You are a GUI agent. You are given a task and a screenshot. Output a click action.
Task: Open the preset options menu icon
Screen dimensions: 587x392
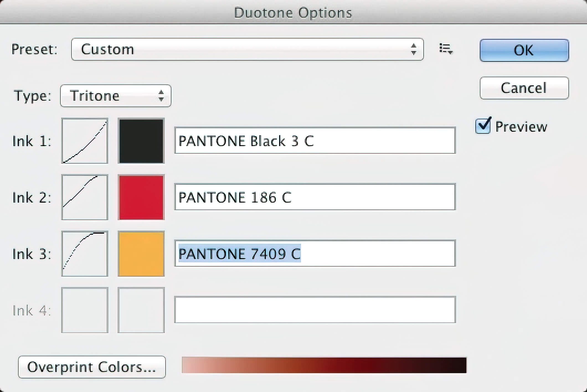[446, 49]
